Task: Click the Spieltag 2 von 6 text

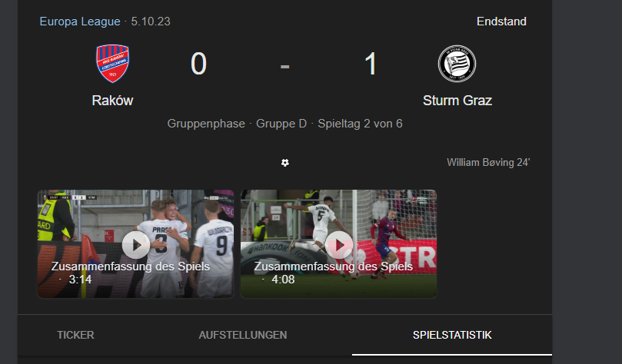Action: point(360,124)
